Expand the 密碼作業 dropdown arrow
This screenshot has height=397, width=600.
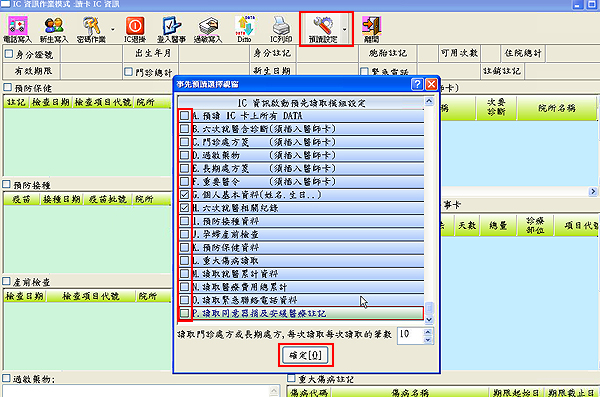tap(112, 29)
